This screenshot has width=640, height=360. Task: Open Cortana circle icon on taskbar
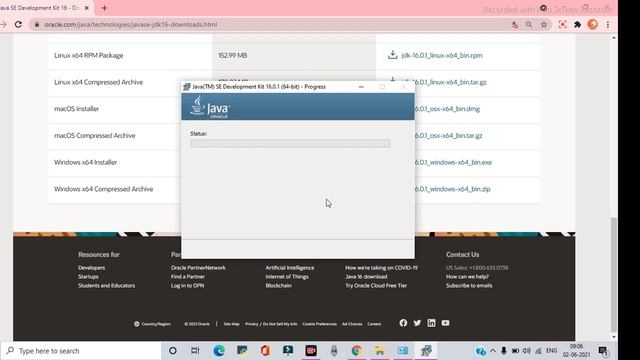tap(173, 351)
